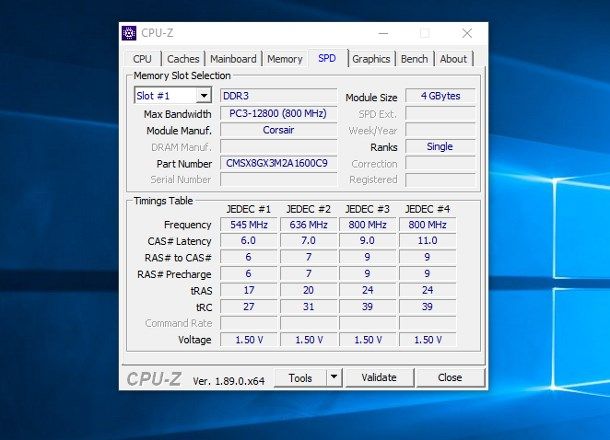Click JEDEC #4 800 MHz frequency cell
This screenshot has width=610, height=440.
(x=428, y=224)
